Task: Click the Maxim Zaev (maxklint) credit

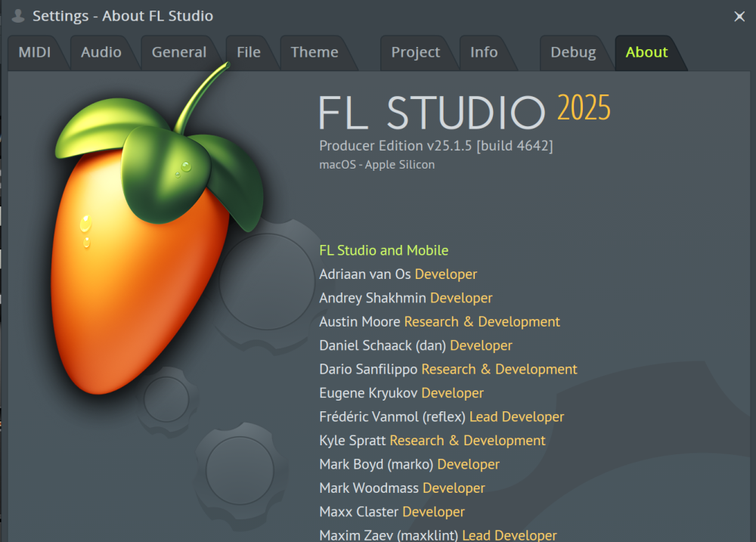Action: click(x=438, y=534)
